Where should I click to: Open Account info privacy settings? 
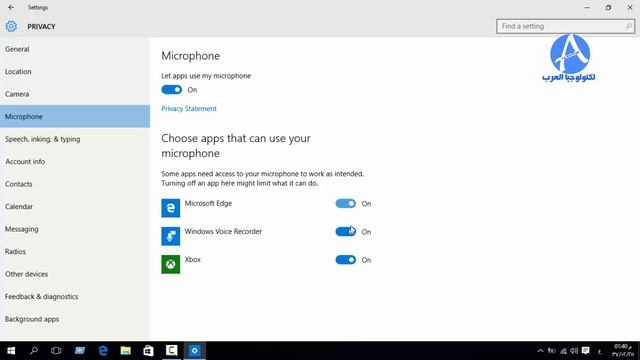tap(75, 162)
